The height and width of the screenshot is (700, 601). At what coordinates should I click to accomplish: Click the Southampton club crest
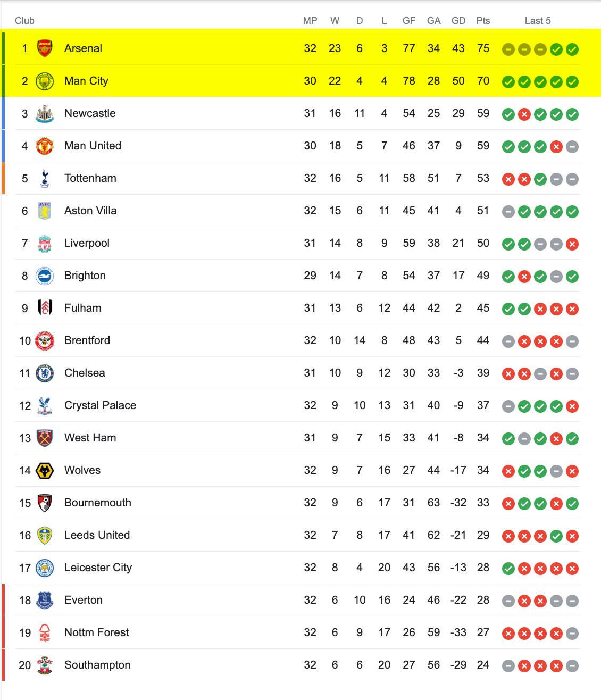point(45,665)
